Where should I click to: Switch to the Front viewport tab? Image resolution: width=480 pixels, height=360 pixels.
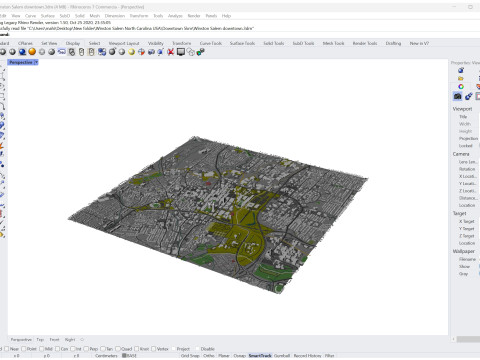coord(54,340)
